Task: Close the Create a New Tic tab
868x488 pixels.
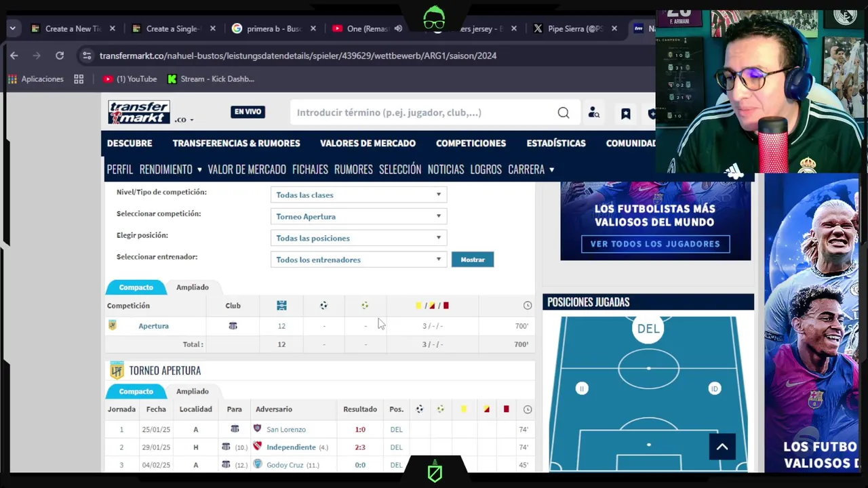Action: pyautogui.click(x=113, y=28)
